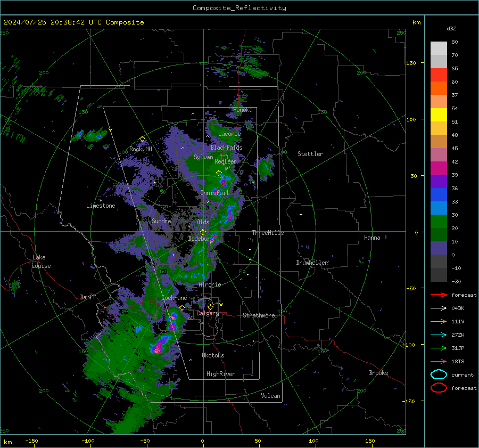Click the Calgary city label
The width and height of the screenshot is (479, 448).
pos(208,313)
